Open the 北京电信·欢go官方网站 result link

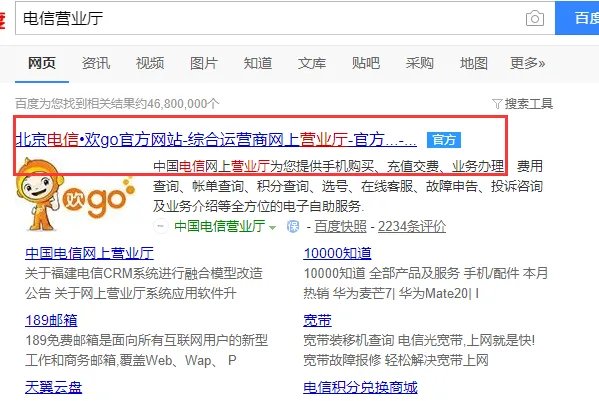(x=216, y=140)
